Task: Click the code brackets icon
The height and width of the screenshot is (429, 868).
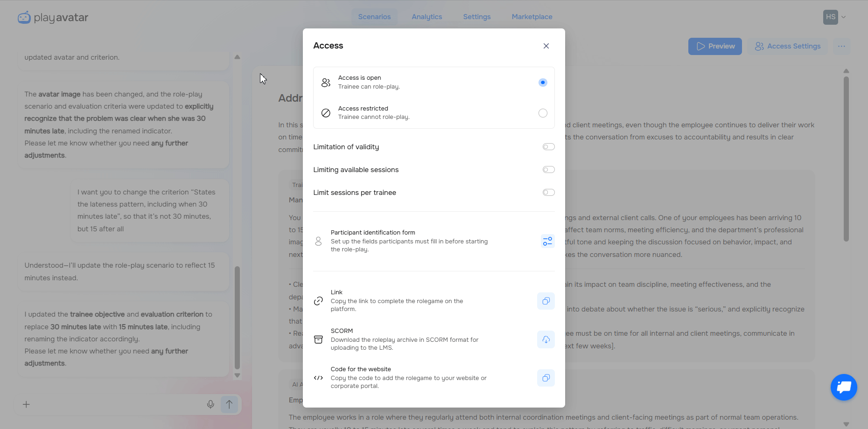Action: tap(318, 378)
